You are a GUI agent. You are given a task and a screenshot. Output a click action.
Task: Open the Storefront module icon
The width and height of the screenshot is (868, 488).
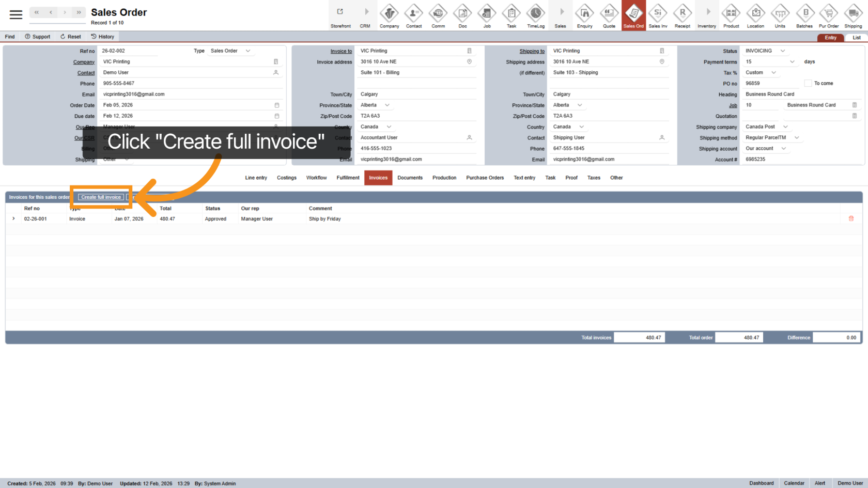[x=340, y=15]
